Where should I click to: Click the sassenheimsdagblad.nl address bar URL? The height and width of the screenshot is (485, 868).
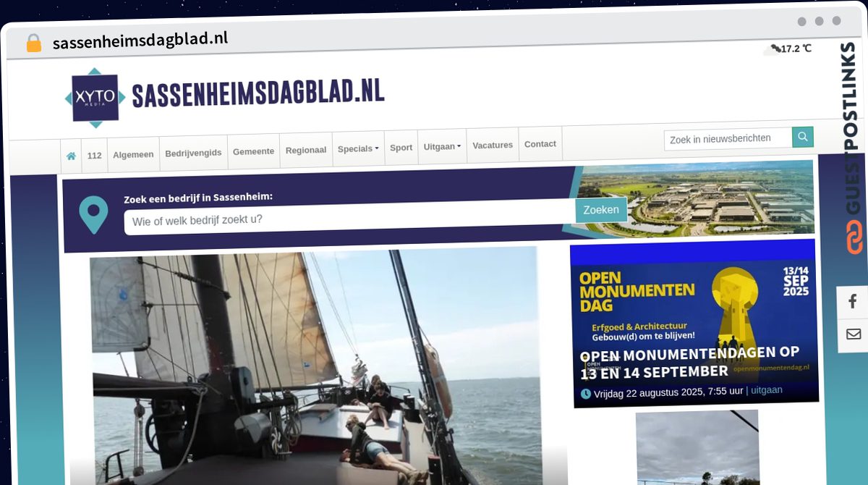[140, 40]
